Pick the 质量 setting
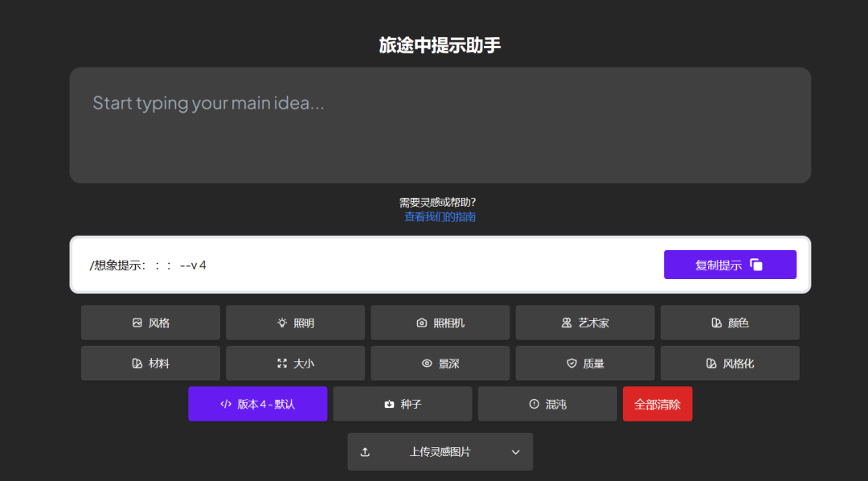This screenshot has height=481, width=868. point(585,363)
